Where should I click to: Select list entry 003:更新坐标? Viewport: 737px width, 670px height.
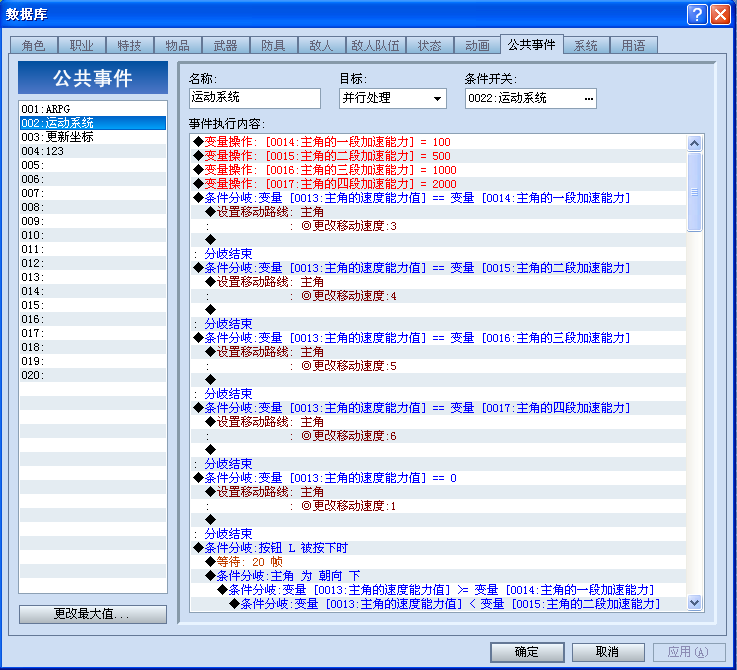93,137
